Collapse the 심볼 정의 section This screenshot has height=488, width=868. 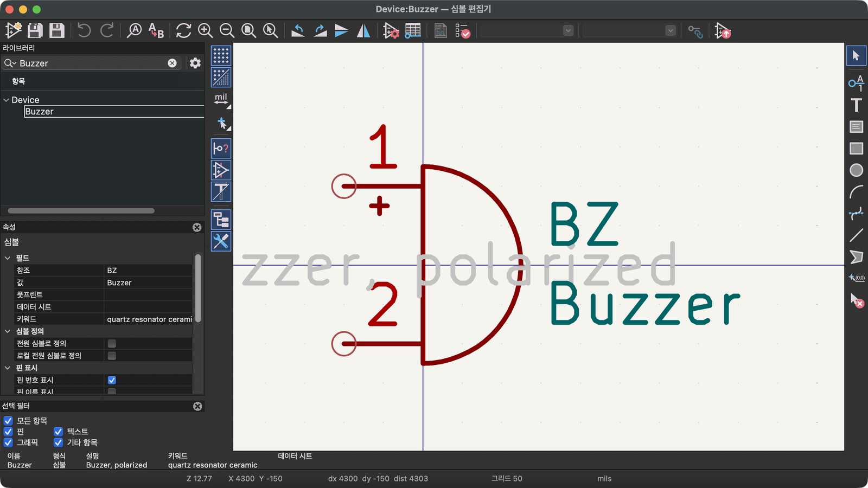click(8, 331)
